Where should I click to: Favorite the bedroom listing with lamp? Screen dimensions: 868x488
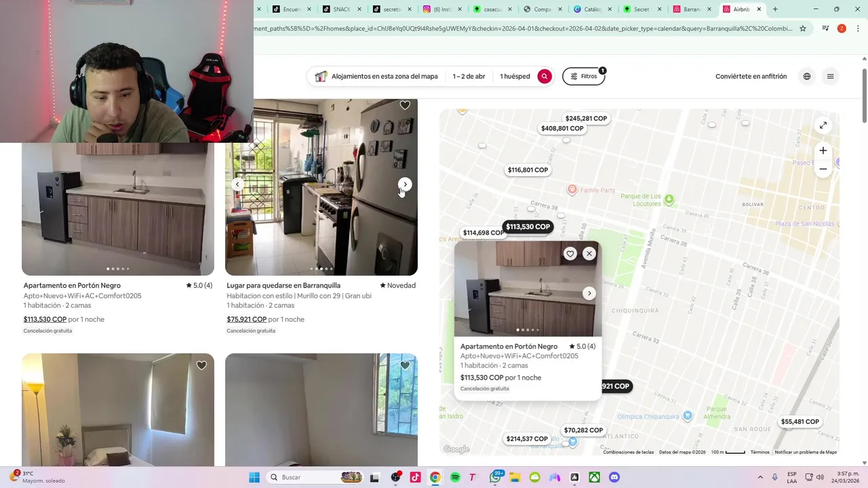pos(201,365)
